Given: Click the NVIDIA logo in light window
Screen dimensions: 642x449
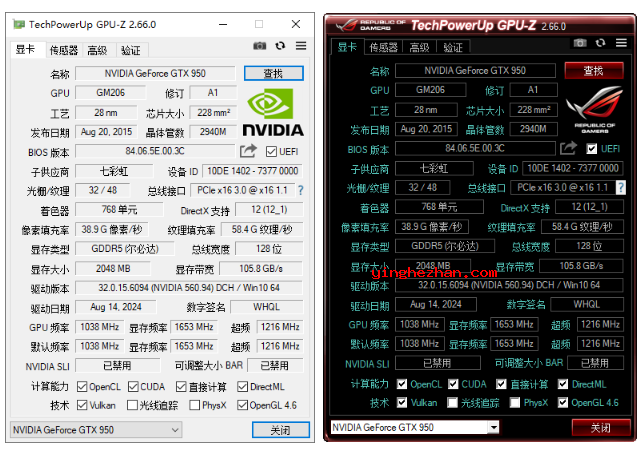Looking at the screenshot, I should click(x=273, y=112).
